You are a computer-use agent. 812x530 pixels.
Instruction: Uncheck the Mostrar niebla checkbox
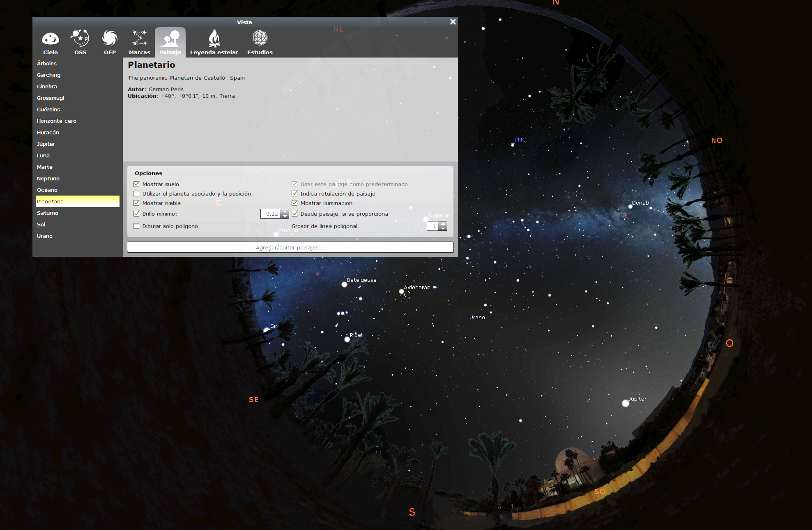[x=137, y=203]
